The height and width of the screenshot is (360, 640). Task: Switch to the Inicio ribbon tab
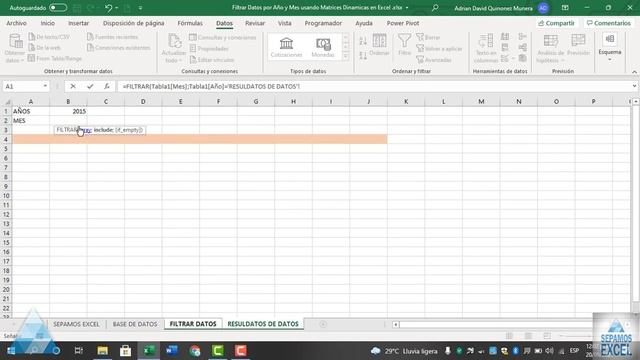coord(47,23)
